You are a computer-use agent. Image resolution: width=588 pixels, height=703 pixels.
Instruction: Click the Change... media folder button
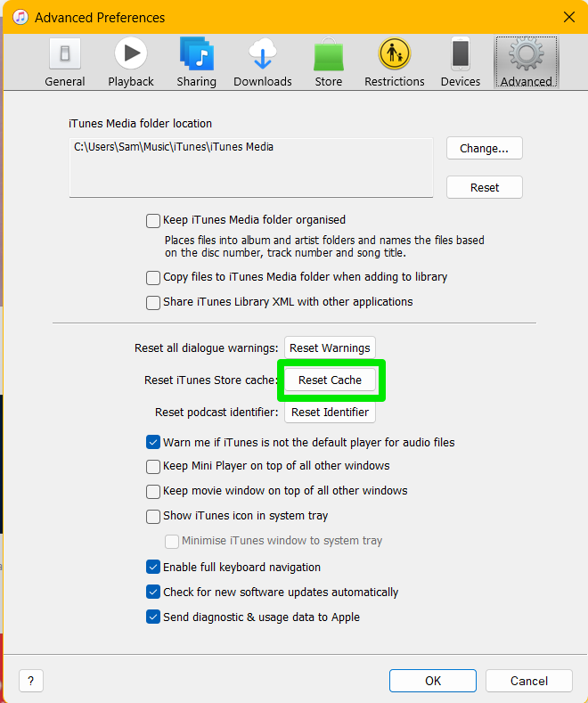(x=485, y=149)
